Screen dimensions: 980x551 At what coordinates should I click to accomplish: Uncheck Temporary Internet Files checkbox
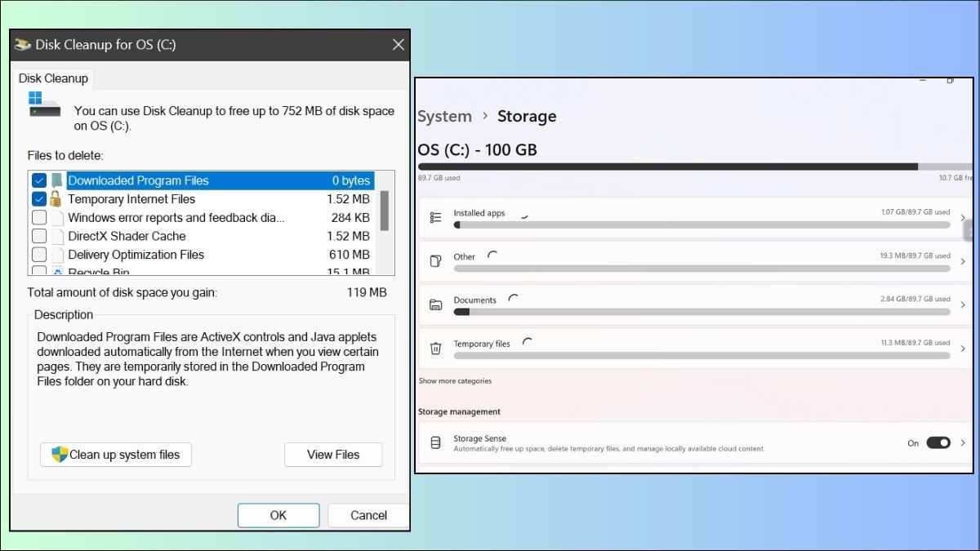pyautogui.click(x=39, y=198)
